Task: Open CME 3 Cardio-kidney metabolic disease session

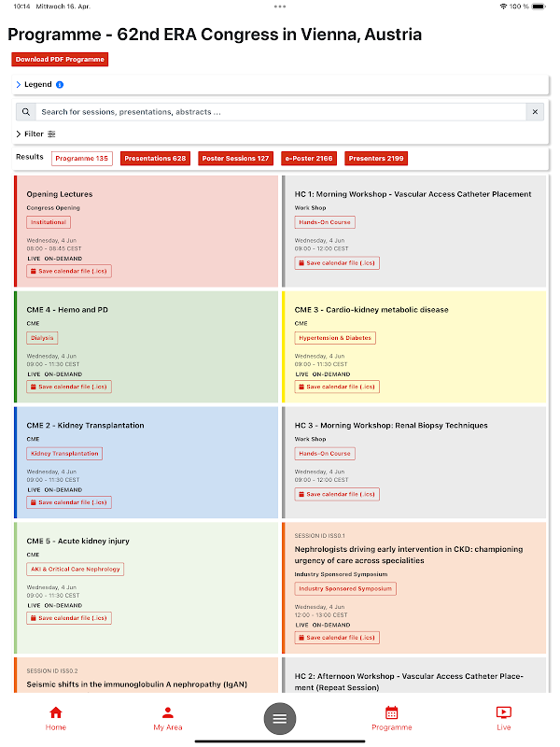Action: tap(371, 310)
